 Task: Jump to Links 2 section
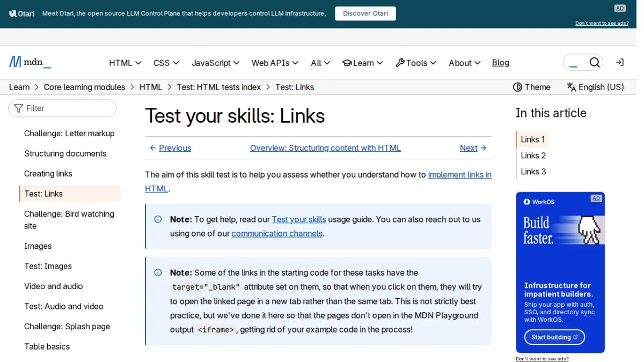(x=533, y=156)
